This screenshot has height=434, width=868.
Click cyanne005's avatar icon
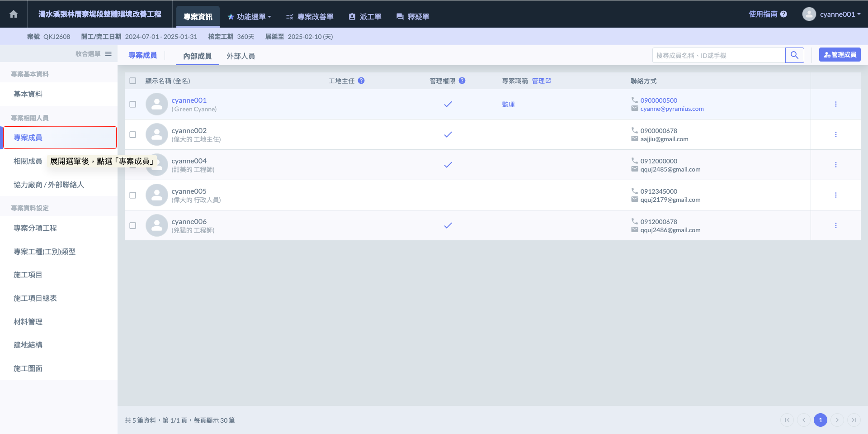click(x=157, y=195)
